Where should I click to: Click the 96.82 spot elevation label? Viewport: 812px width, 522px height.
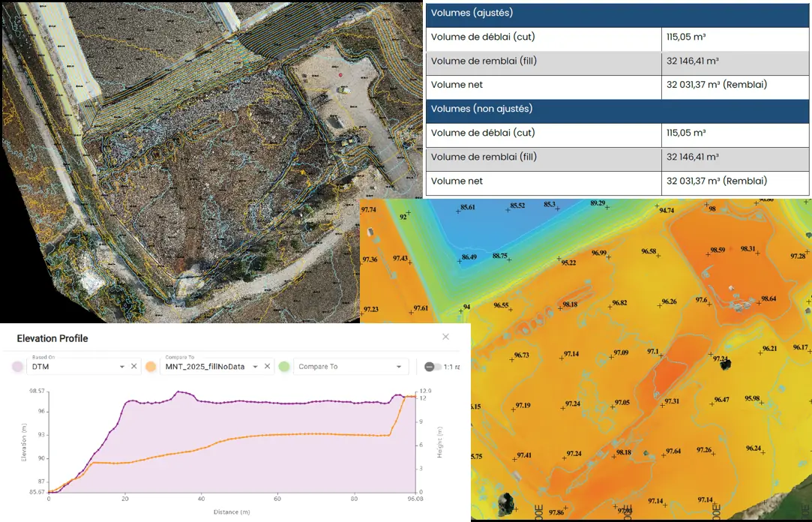619,303
